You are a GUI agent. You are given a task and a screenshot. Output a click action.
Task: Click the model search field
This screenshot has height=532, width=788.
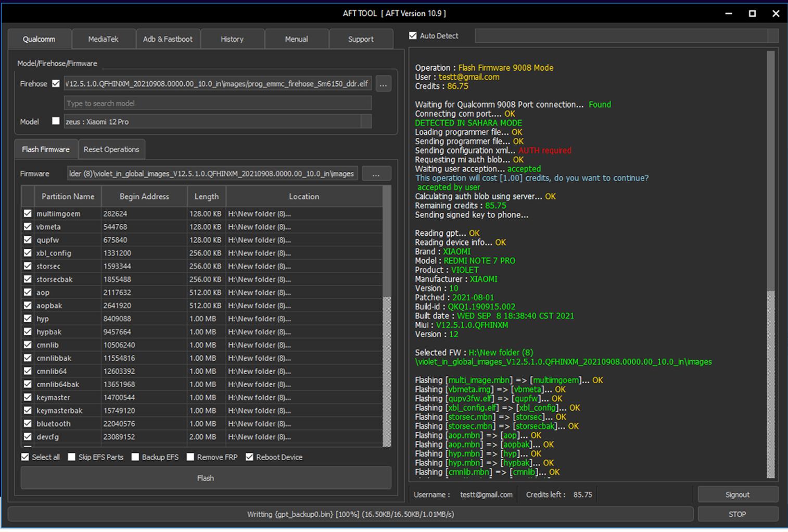tap(218, 103)
